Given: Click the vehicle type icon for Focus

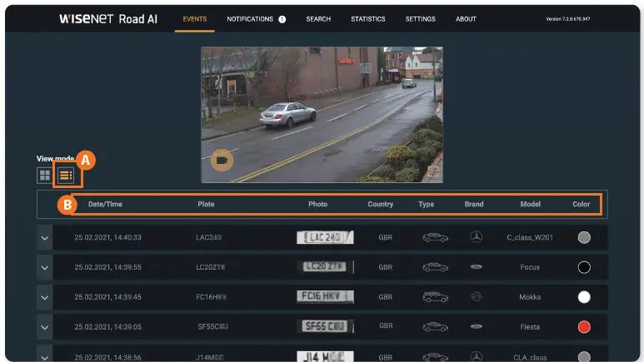Looking at the screenshot, I should click(435, 268).
